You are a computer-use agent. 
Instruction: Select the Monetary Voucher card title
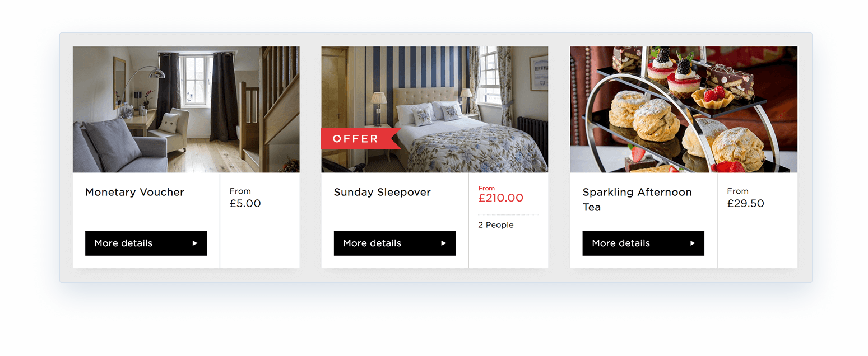[x=134, y=192]
